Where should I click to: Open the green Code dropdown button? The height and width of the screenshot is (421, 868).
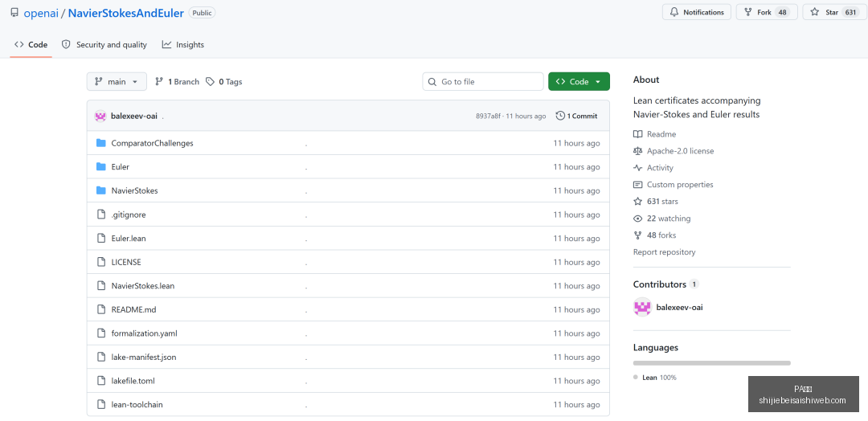(579, 81)
